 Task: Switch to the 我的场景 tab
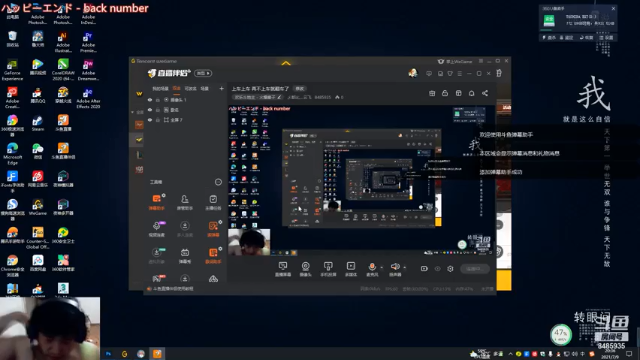coord(160,88)
